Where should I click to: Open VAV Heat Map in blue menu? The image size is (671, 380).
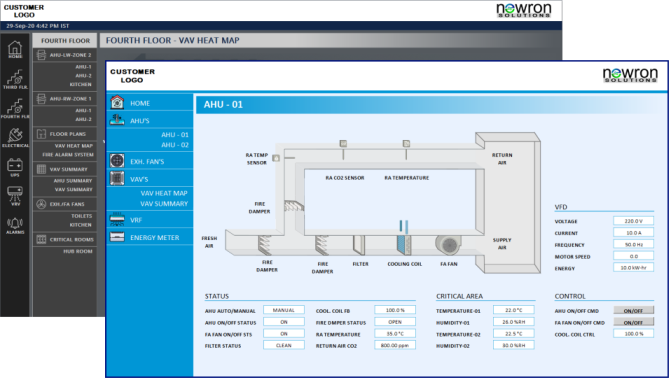click(x=164, y=193)
